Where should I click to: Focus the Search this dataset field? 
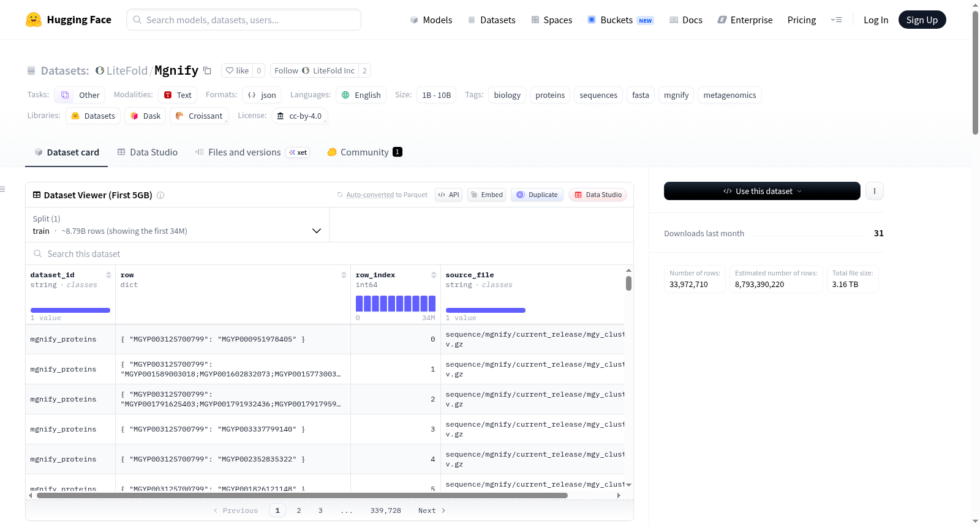(330, 253)
